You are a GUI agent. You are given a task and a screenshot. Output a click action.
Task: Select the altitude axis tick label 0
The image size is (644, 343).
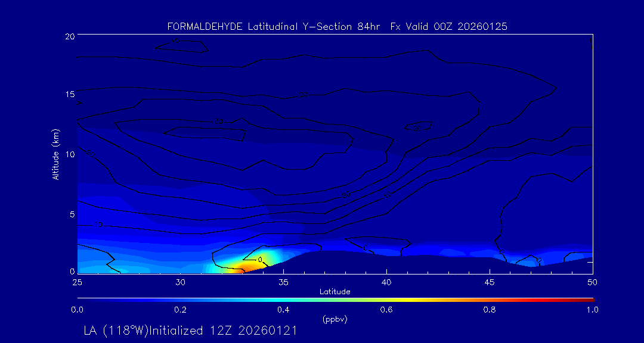[72, 271]
